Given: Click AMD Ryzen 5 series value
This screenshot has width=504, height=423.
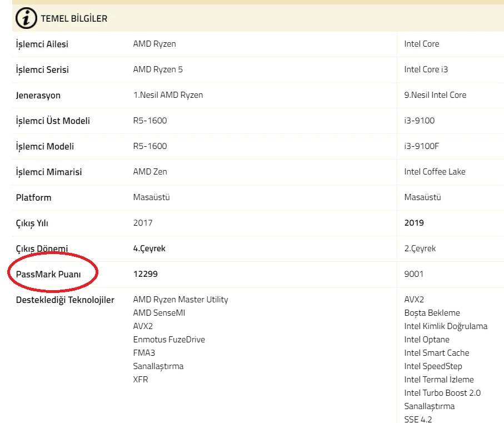Looking at the screenshot, I should tap(158, 70).
